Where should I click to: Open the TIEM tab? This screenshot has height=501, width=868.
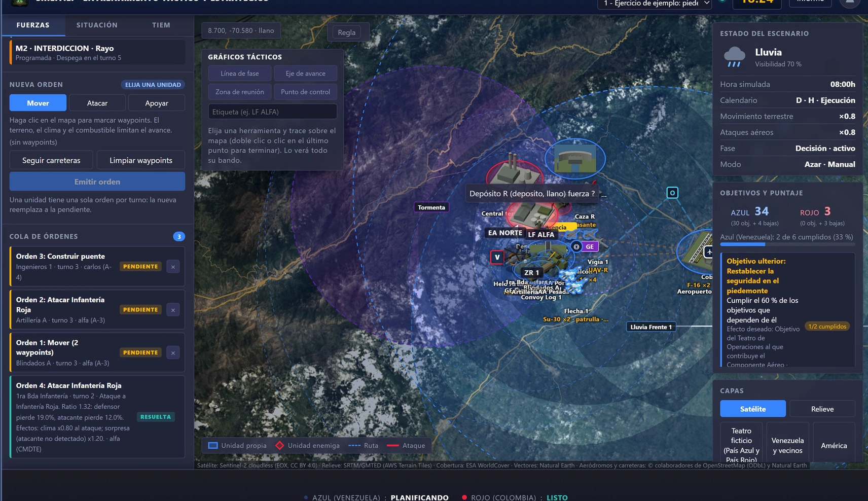click(x=161, y=25)
